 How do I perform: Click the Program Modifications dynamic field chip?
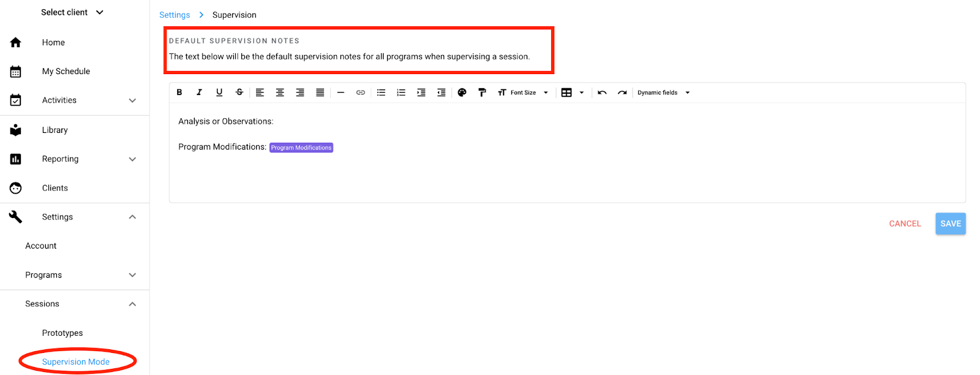tap(301, 148)
